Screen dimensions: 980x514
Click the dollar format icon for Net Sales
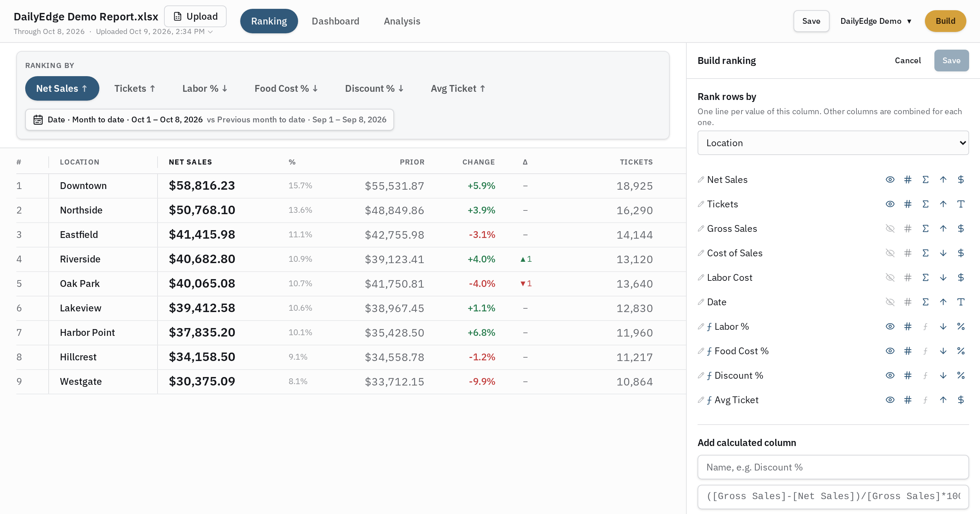[x=961, y=179]
